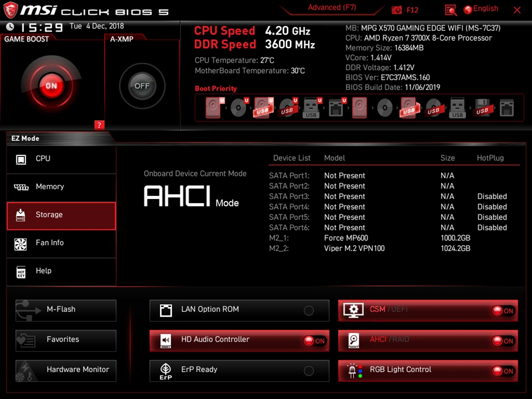The height and width of the screenshot is (399, 532).
Task: Select the legacy USB hard disk boot icon
Action: pyautogui.click(x=410, y=108)
